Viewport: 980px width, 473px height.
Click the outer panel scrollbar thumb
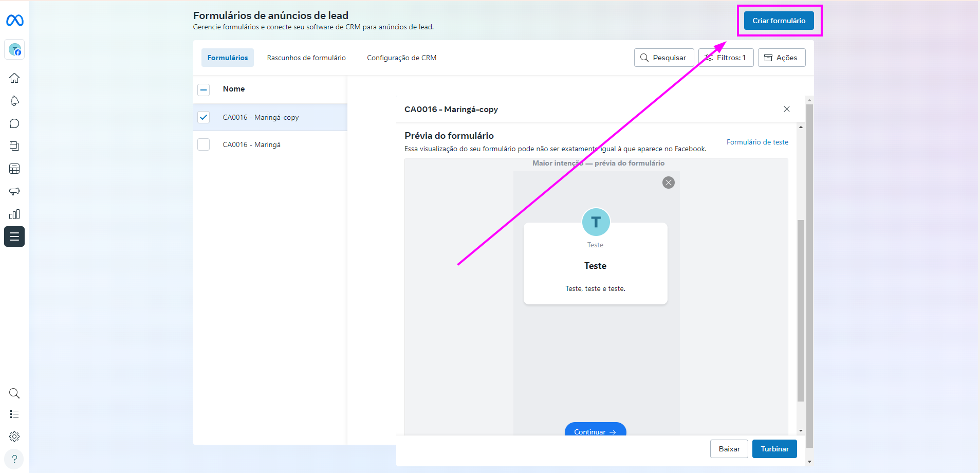(810, 276)
